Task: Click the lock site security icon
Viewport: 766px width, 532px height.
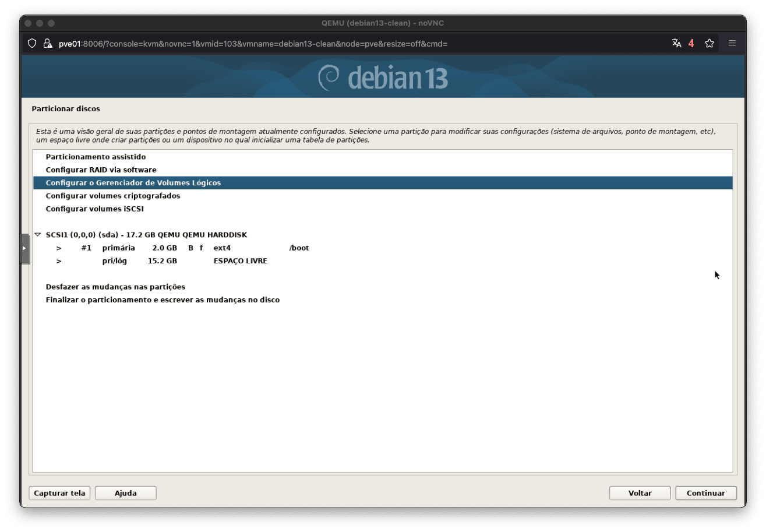Action: point(48,44)
